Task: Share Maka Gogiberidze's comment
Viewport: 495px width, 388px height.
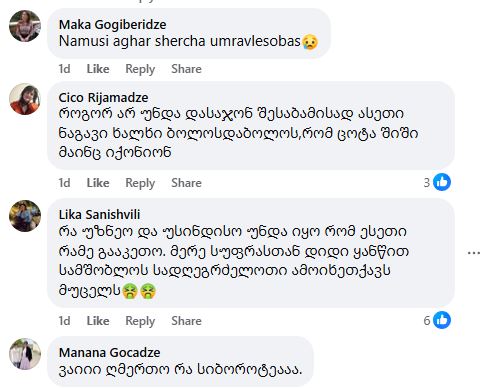Action: (x=186, y=69)
